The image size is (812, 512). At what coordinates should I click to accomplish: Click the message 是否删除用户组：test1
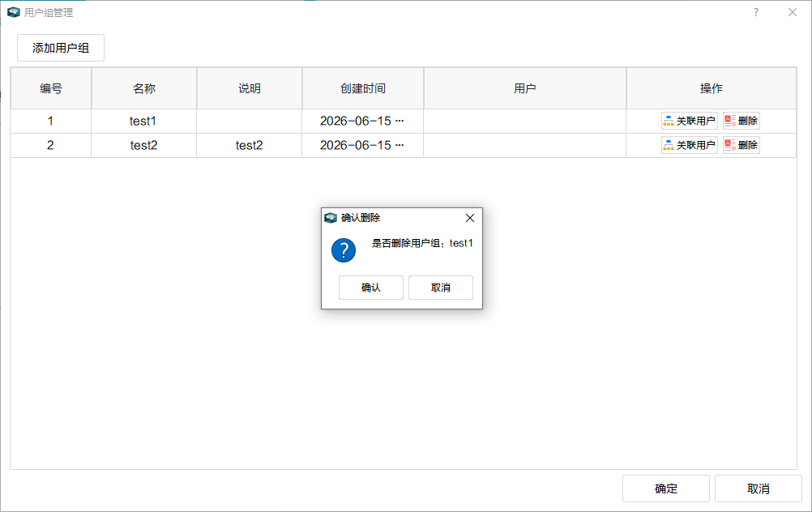click(422, 243)
